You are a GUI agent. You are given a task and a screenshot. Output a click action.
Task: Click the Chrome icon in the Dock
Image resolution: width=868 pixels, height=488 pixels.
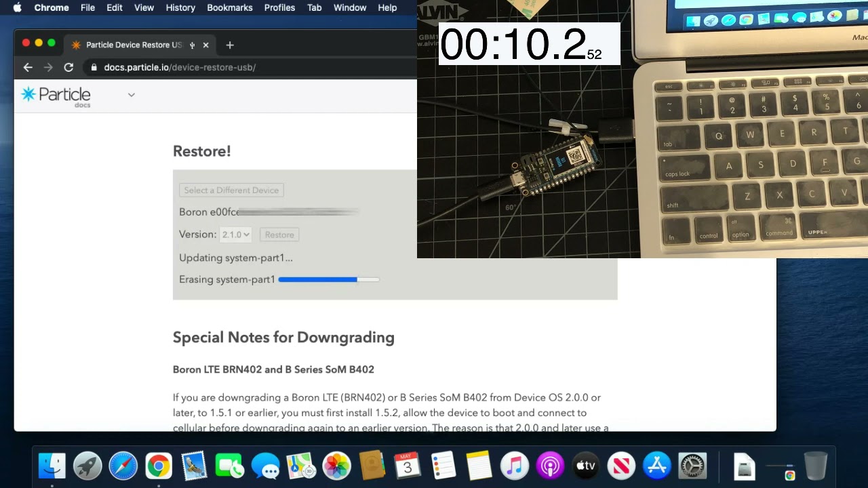pos(159,466)
